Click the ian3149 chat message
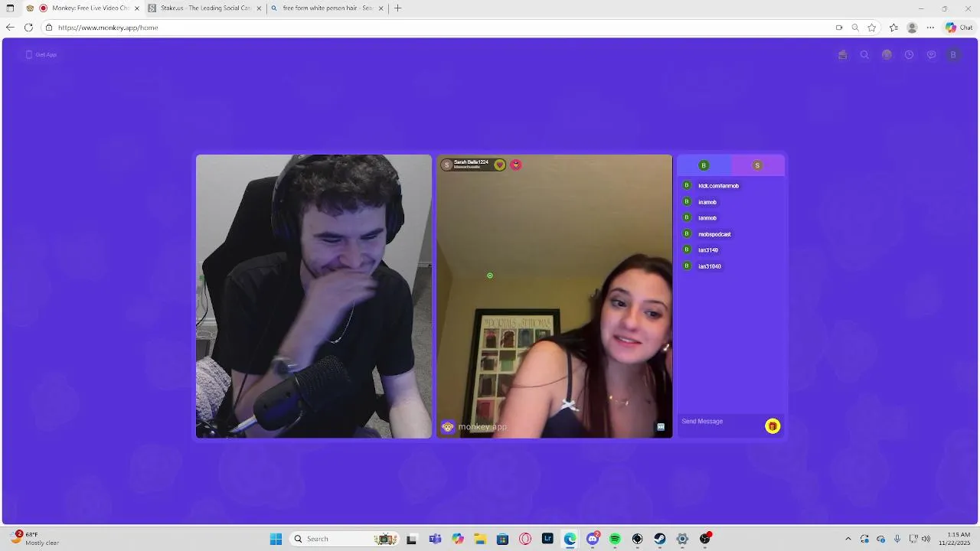The image size is (980, 551). (708, 250)
